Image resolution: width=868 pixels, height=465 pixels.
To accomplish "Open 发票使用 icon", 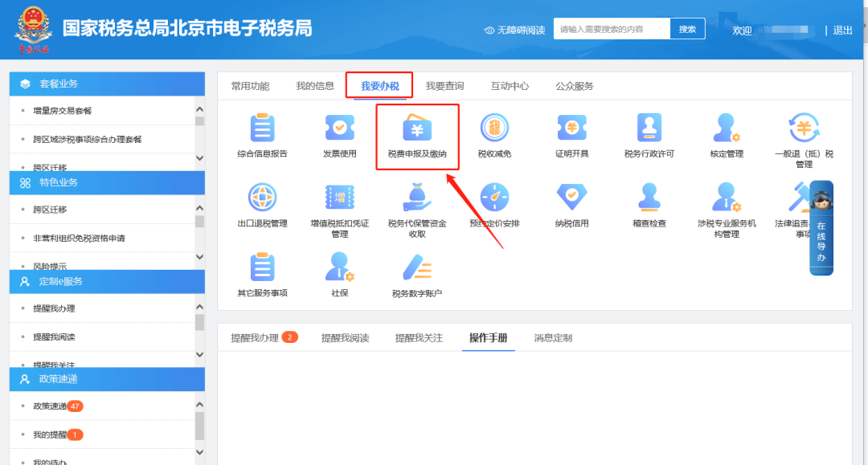I will (x=340, y=128).
